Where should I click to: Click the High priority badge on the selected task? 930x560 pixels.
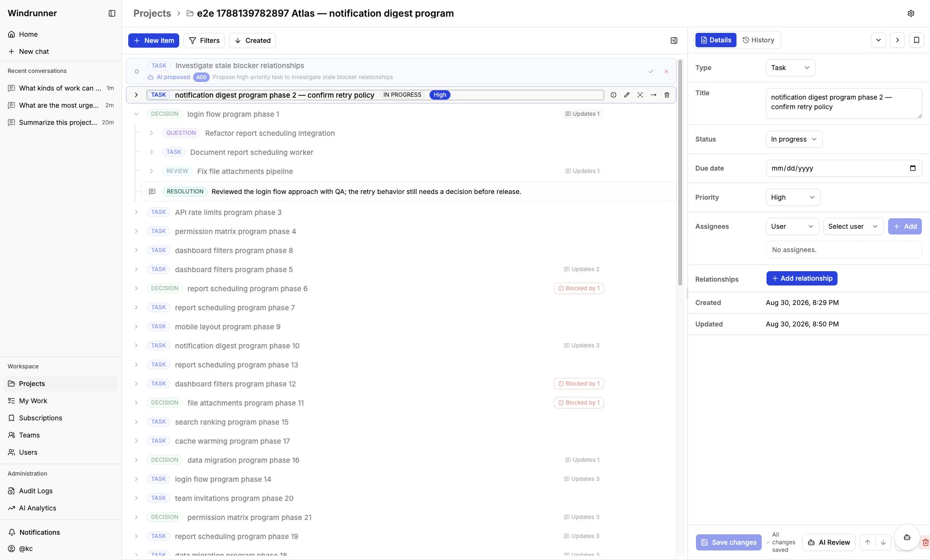point(440,95)
